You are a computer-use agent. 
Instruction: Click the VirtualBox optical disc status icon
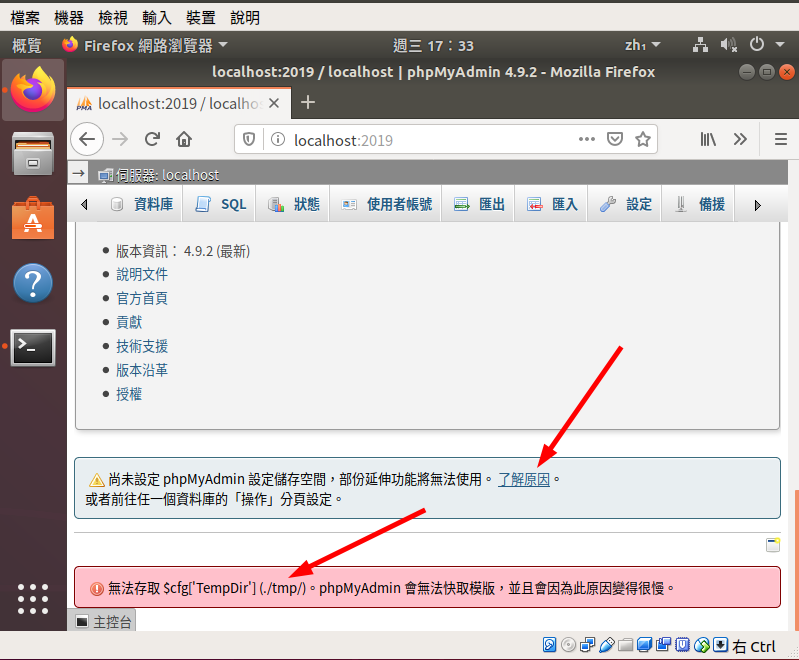tap(568, 645)
